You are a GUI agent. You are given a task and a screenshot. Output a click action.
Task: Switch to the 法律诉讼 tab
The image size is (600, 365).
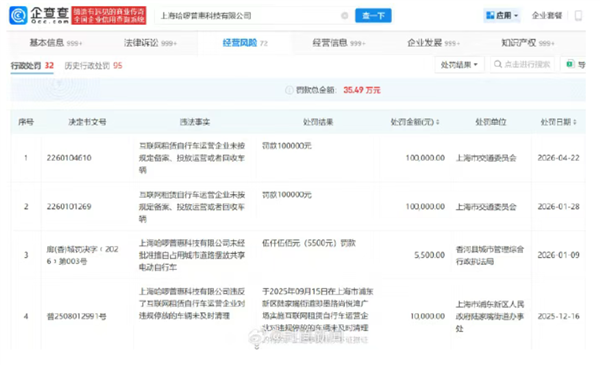coord(150,43)
